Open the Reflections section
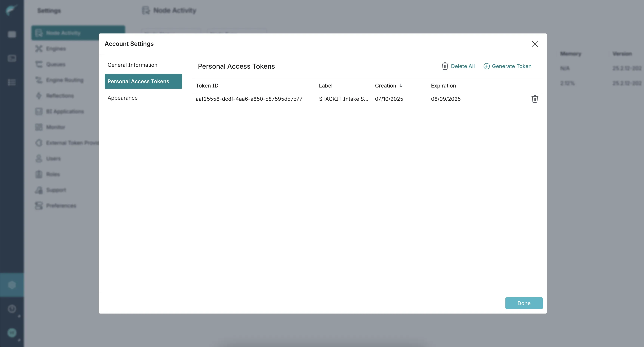 [x=60, y=96]
